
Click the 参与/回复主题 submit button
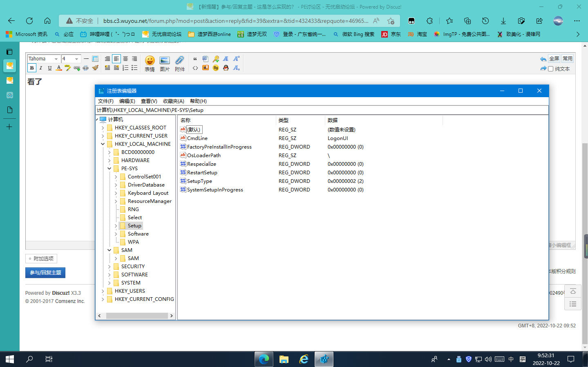tap(45, 273)
